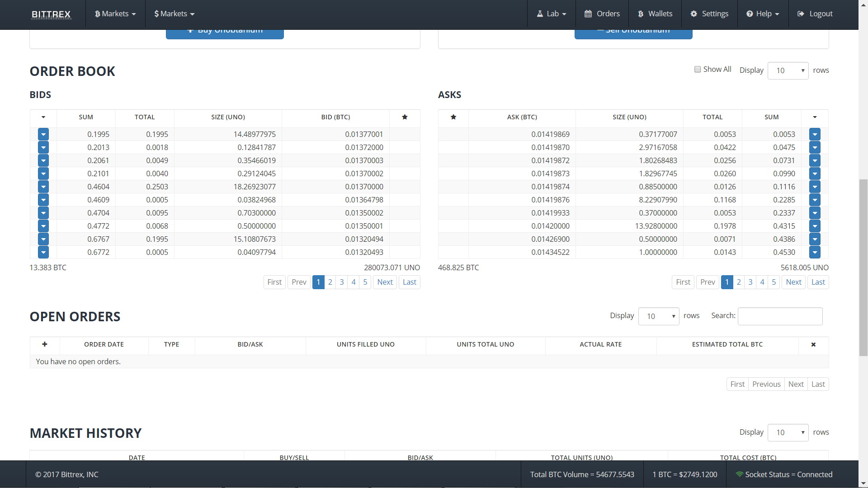Viewport: 868px width, 488px height.
Task: Click star icon in Bids table header
Action: (405, 117)
